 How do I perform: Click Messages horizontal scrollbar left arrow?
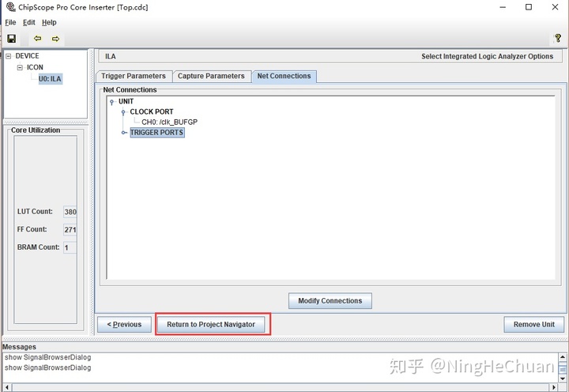pyautogui.click(x=7, y=387)
